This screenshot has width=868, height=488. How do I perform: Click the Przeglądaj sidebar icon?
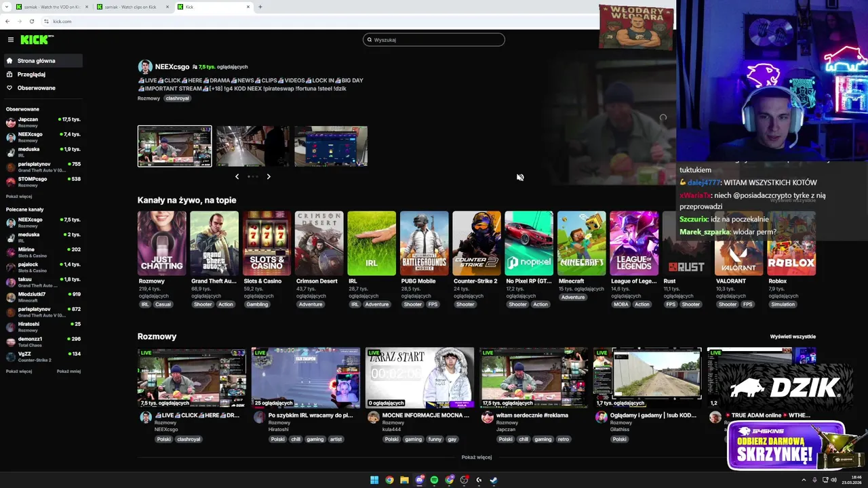(9, 74)
